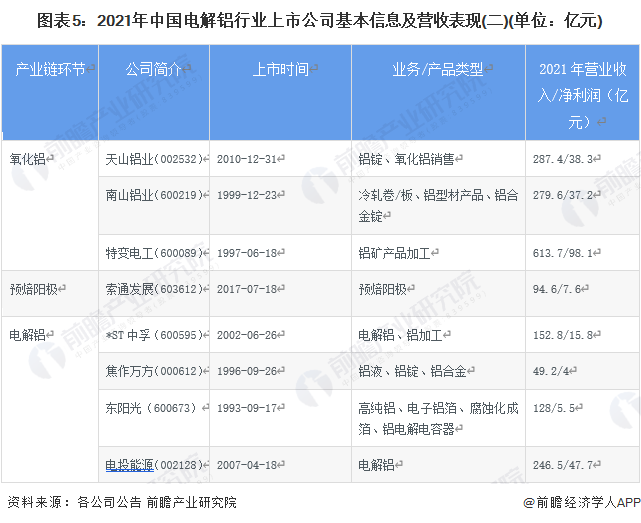Click the chart title 图表5 heading
Screen dimensions: 641x523
320,20
